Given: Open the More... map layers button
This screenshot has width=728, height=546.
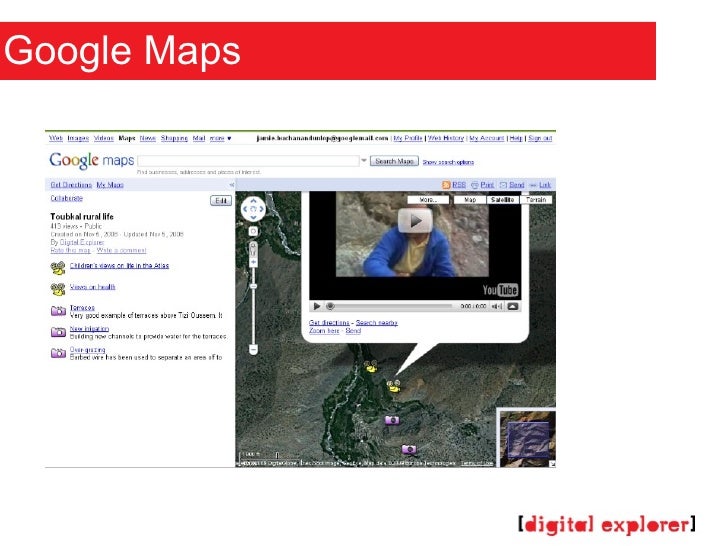Looking at the screenshot, I should 428,200.
